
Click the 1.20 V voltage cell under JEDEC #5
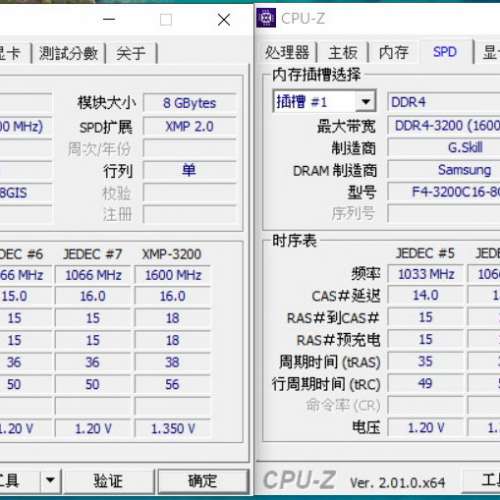pyautogui.click(x=426, y=428)
